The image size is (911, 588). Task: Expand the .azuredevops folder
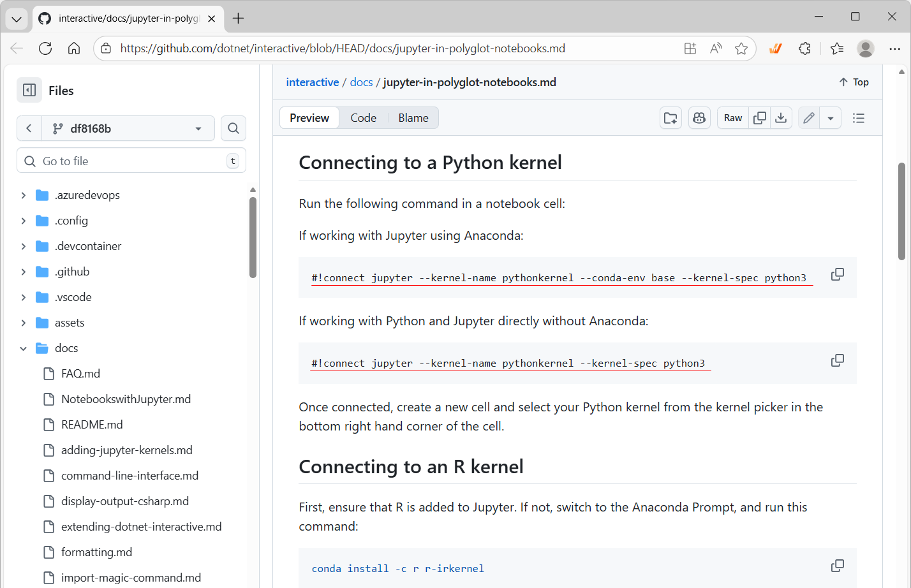[24, 195]
